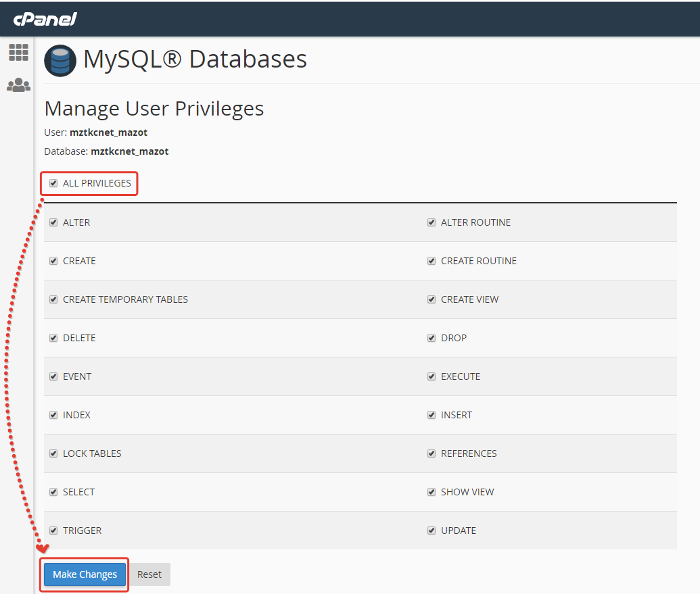Uncheck the ALTER privilege
The height and width of the screenshot is (594, 700).
[x=53, y=222]
